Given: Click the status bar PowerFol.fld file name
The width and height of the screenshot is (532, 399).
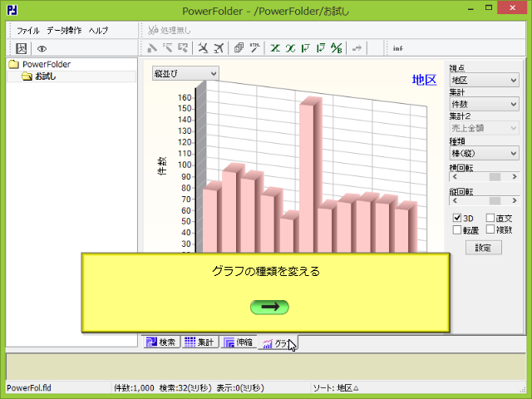Looking at the screenshot, I should pos(29,388).
